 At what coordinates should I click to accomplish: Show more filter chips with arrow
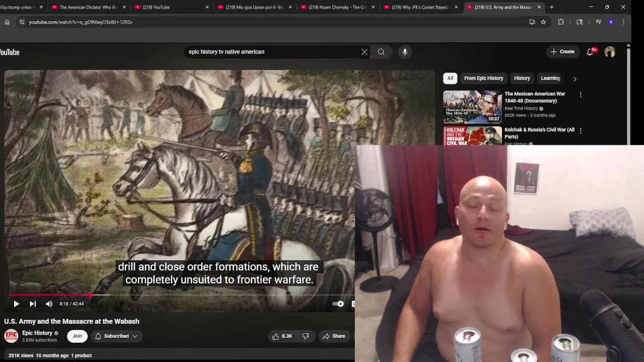point(575,78)
